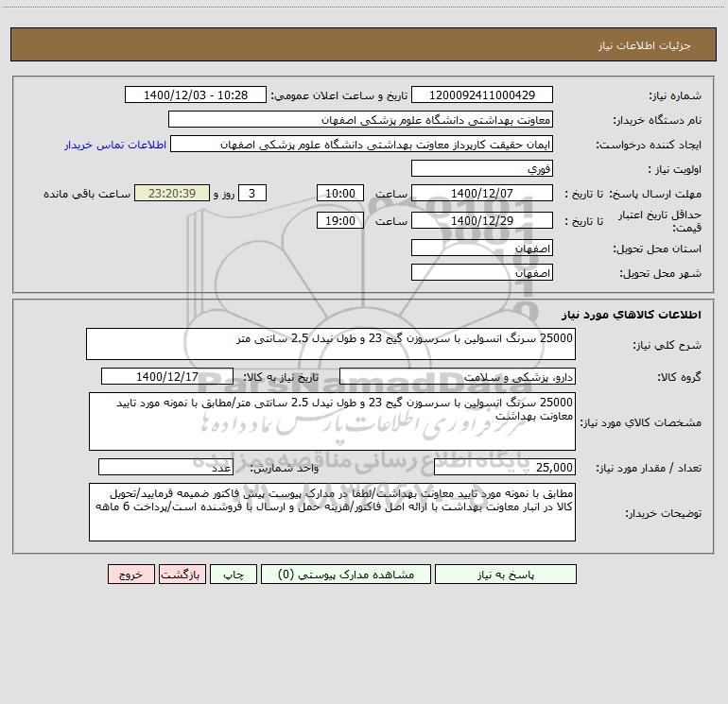
Task: Click the quantity field showing 25,000
Action: coord(505,467)
